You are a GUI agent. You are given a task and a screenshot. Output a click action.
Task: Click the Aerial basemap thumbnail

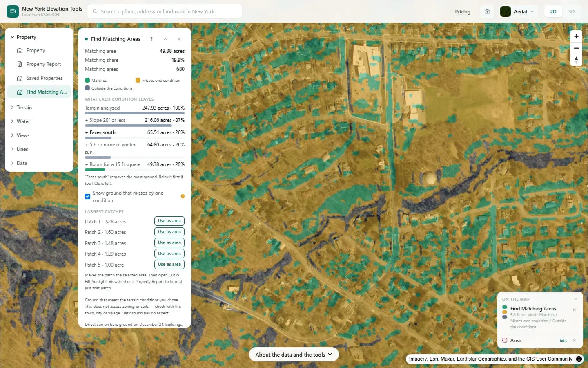coord(506,12)
